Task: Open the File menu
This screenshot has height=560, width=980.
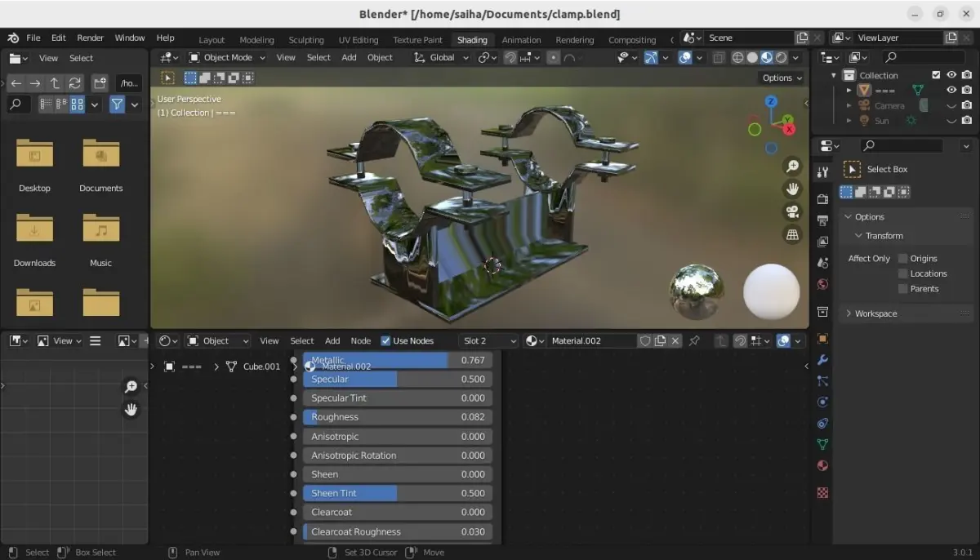Action: (x=33, y=38)
